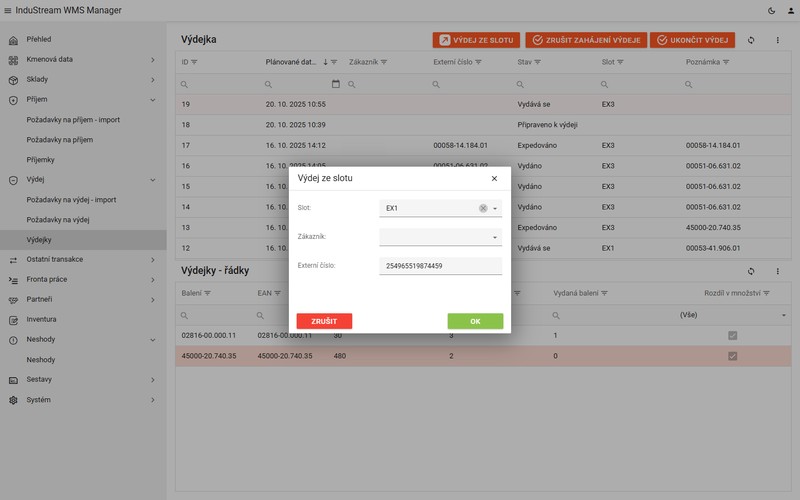Toggle checkbox in row 02816-00.000.11
Screen dimensions: 800x500
tap(733, 336)
